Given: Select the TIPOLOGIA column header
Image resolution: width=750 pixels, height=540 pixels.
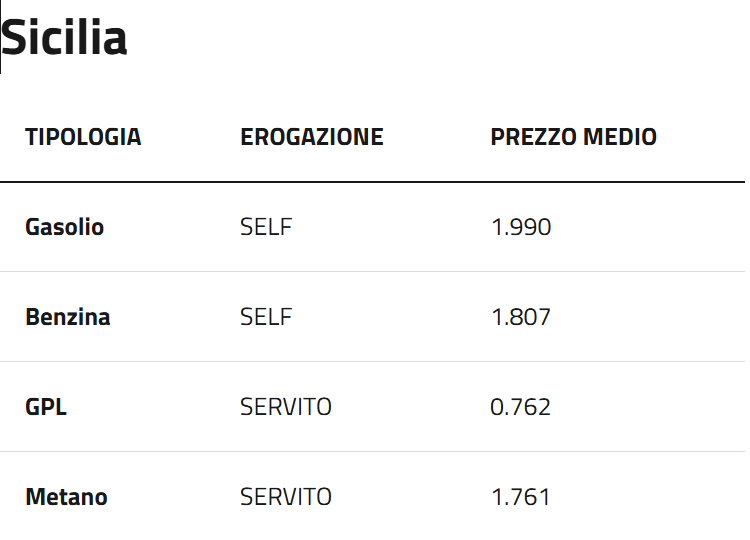Looking at the screenshot, I should pyautogui.click(x=83, y=137).
